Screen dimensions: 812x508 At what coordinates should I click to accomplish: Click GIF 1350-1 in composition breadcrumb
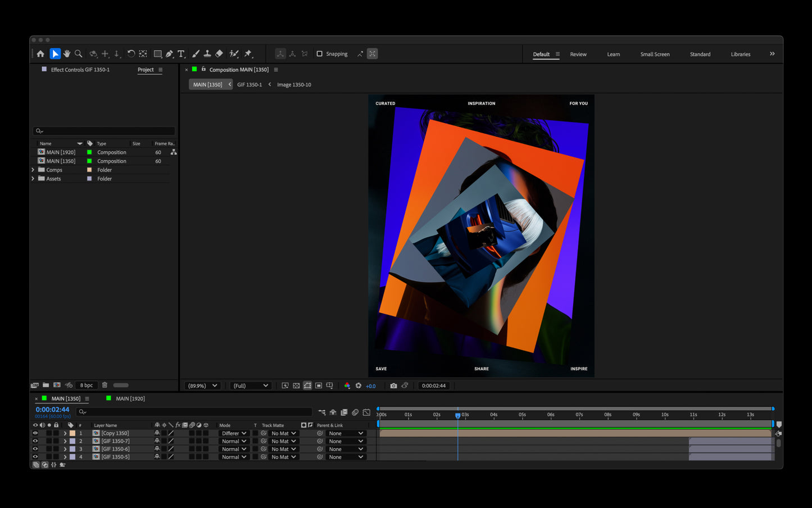click(250, 85)
